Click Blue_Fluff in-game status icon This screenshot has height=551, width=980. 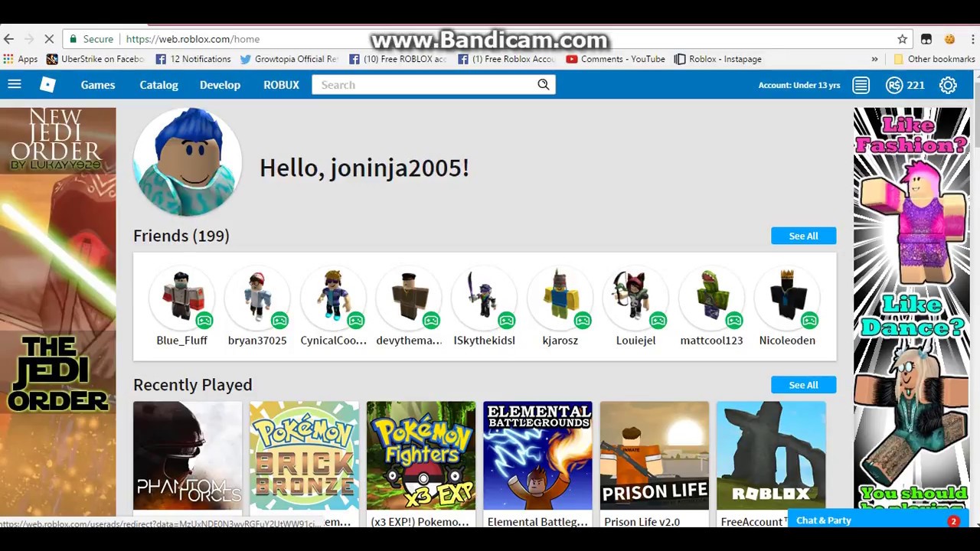(x=204, y=321)
